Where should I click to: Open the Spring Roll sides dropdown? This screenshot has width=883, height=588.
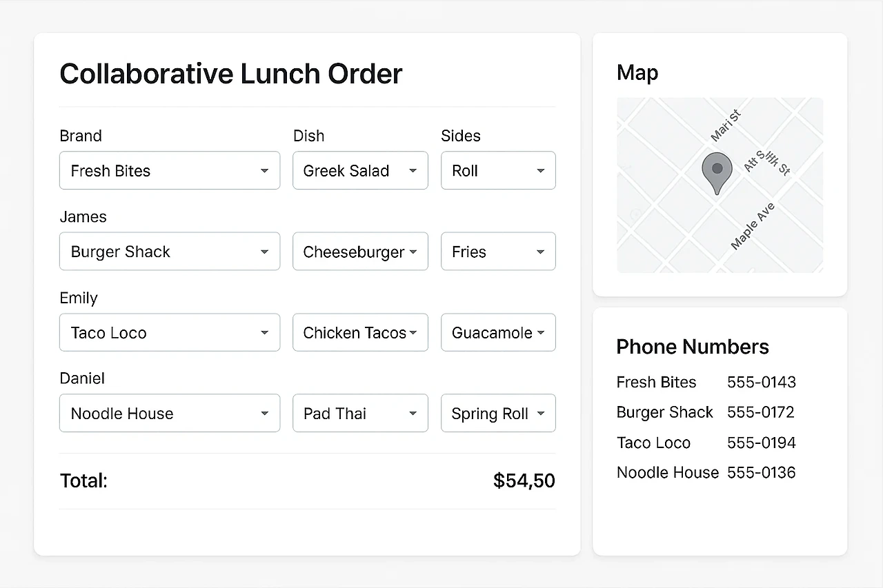[x=498, y=414]
